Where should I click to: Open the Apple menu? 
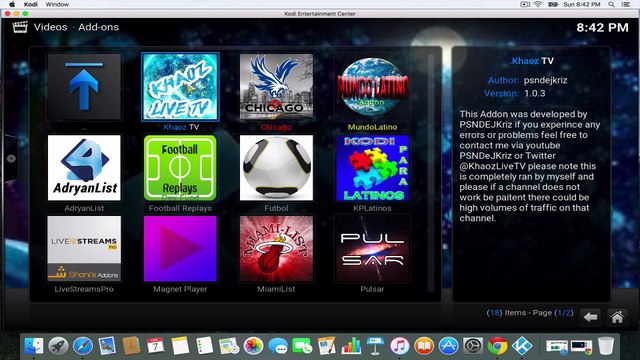tap(12, 4)
